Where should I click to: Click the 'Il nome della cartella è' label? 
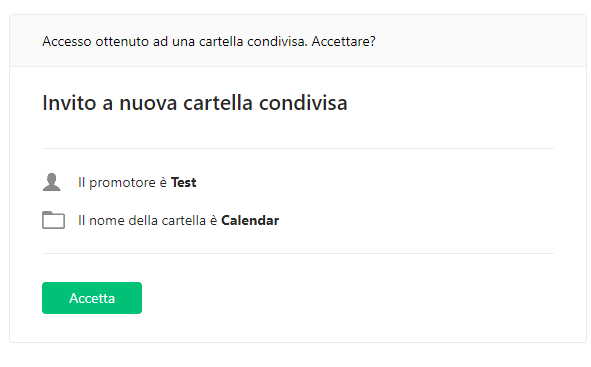pyautogui.click(x=148, y=220)
